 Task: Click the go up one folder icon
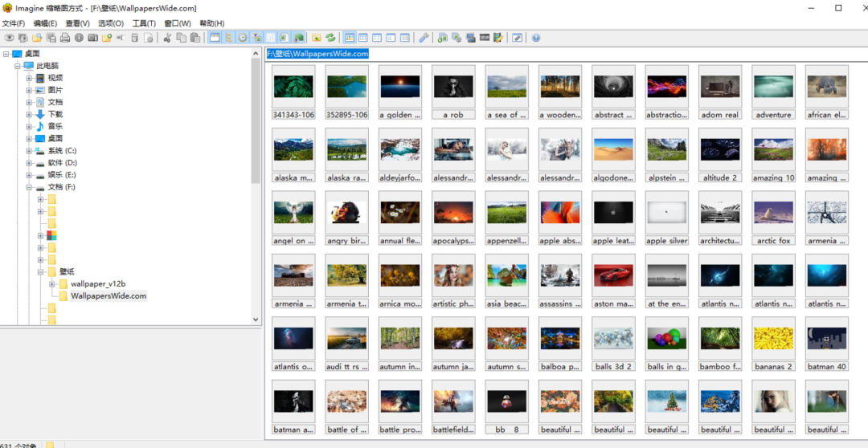point(316,38)
